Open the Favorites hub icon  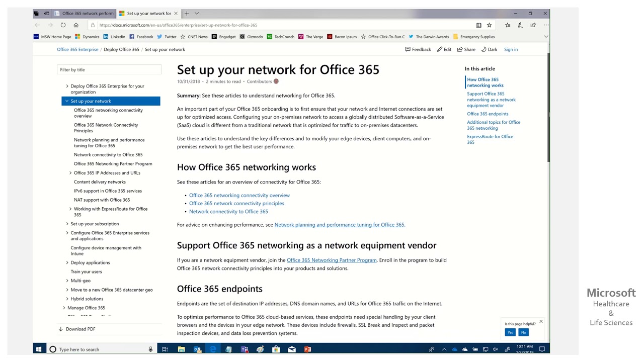[508, 25]
